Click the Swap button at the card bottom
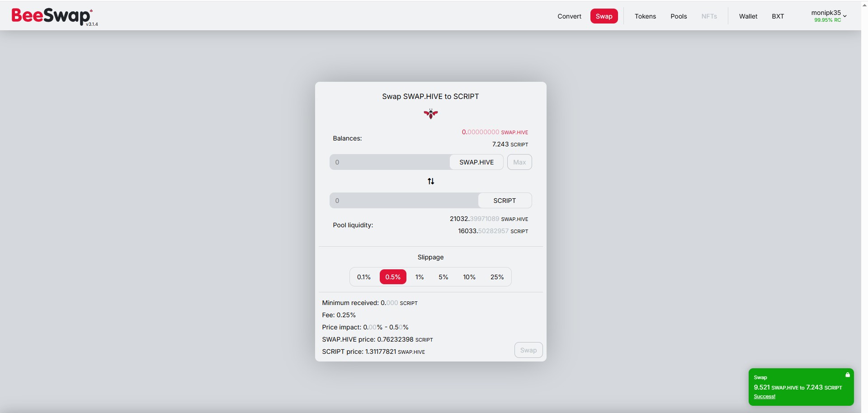Viewport: 868px width, 413px height. 528,350
